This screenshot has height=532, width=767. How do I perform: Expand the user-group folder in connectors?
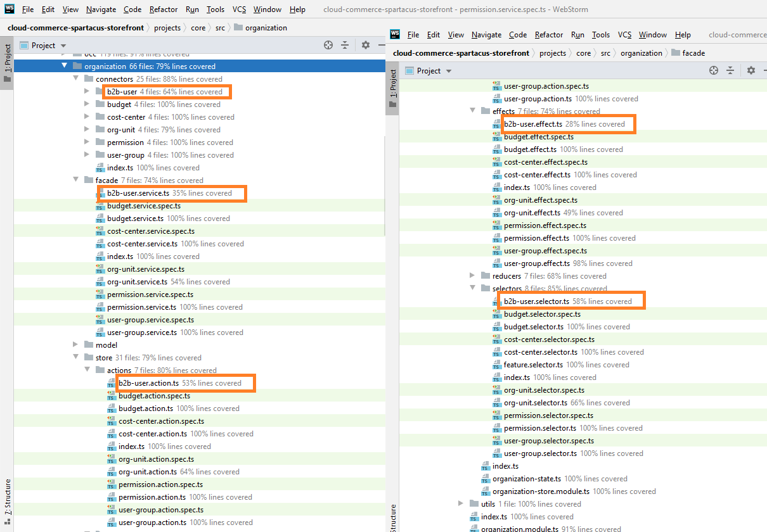pyautogui.click(x=87, y=155)
